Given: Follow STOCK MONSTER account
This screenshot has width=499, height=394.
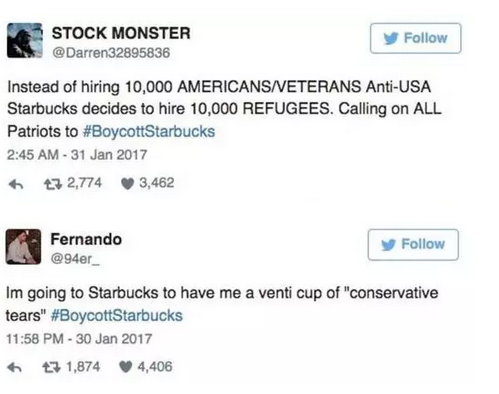Looking at the screenshot, I should pos(416,38).
